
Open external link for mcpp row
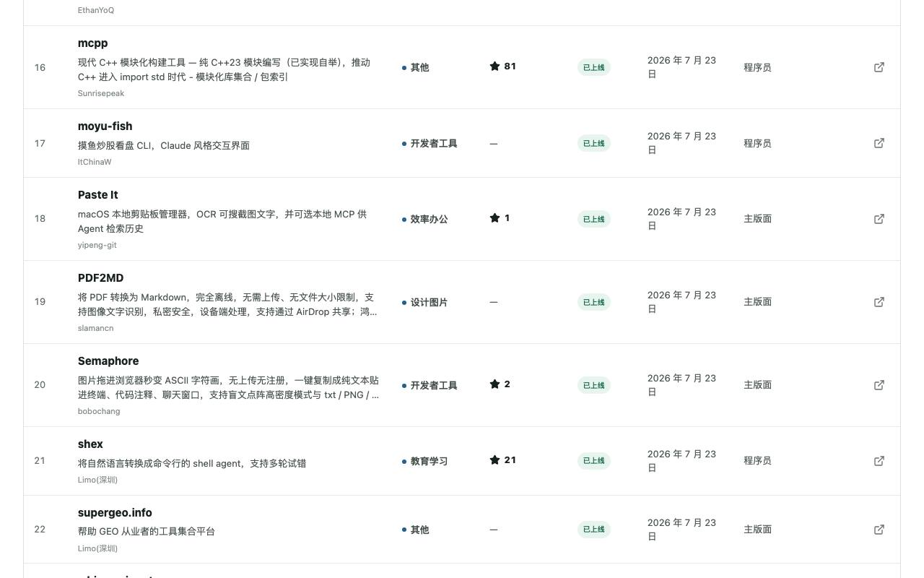pyautogui.click(x=879, y=67)
